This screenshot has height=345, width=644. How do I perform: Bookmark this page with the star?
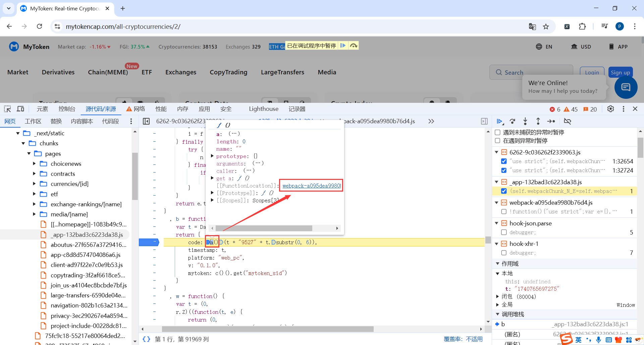pos(546,26)
